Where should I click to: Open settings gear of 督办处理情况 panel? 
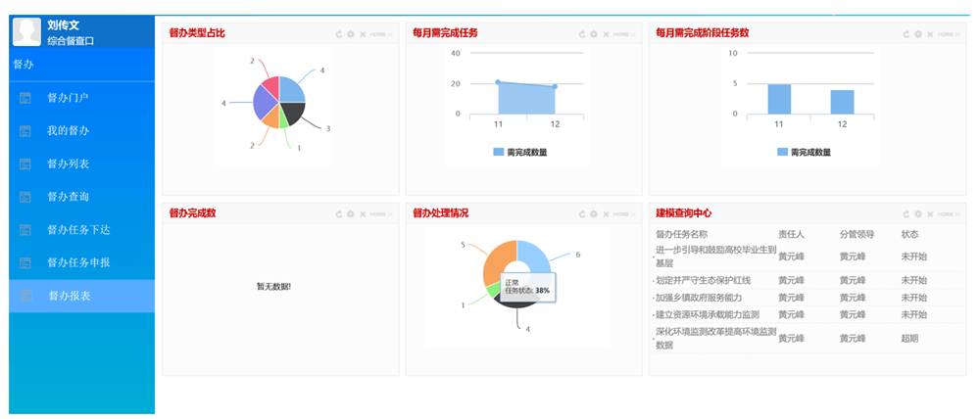click(594, 213)
